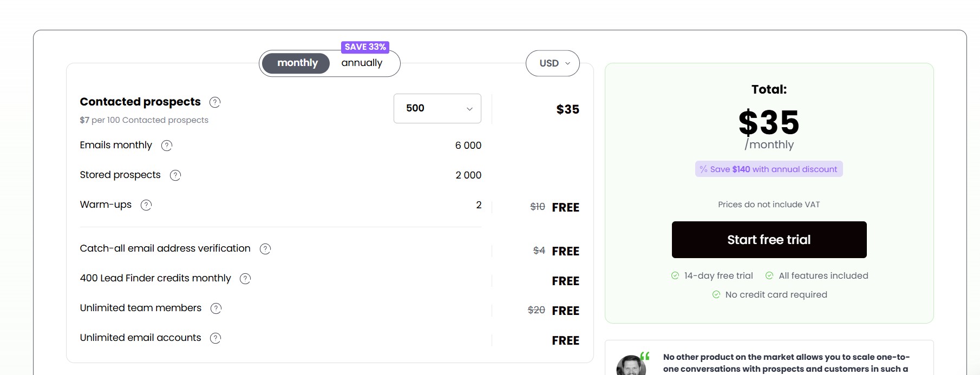Click Save $140 with annual discount
Viewport: 980px width, 375px height.
point(769,169)
